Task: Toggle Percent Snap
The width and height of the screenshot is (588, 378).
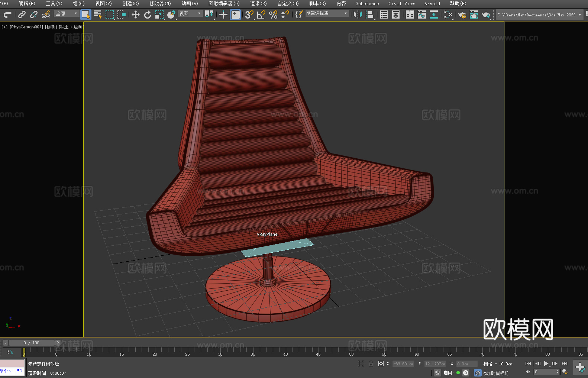Action: 273,14
